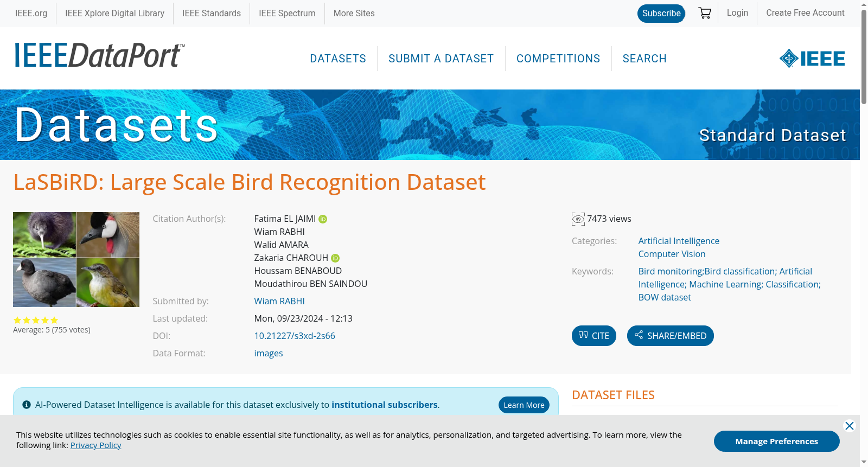The height and width of the screenshot is (467, 868).
Task: Open SUBMIT A DATASET menu
Action: [441, 59]
